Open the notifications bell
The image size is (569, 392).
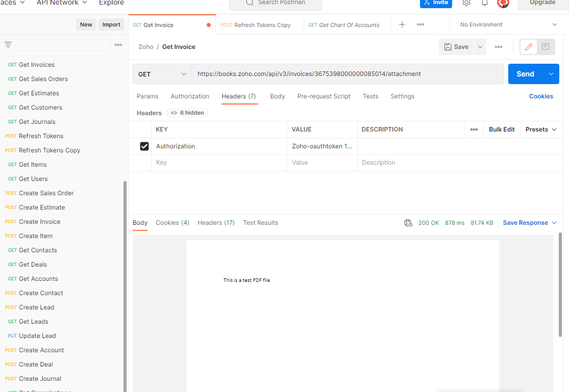[485, 3]
